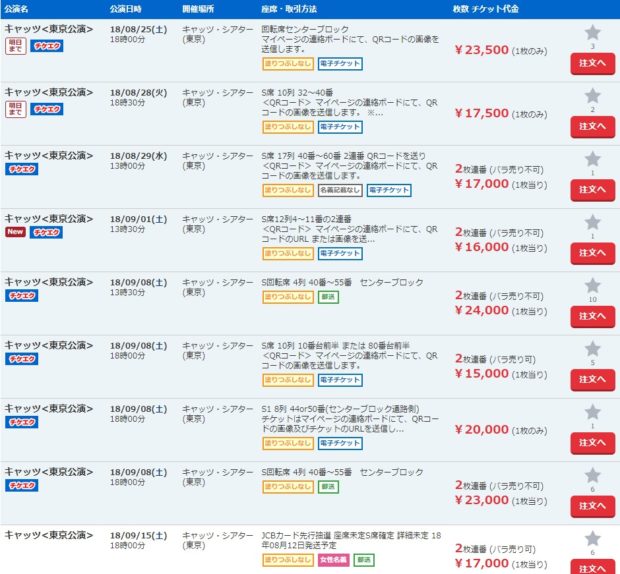
Task: Click the star on the 18/08/29 listing
Action: point(592,159)
